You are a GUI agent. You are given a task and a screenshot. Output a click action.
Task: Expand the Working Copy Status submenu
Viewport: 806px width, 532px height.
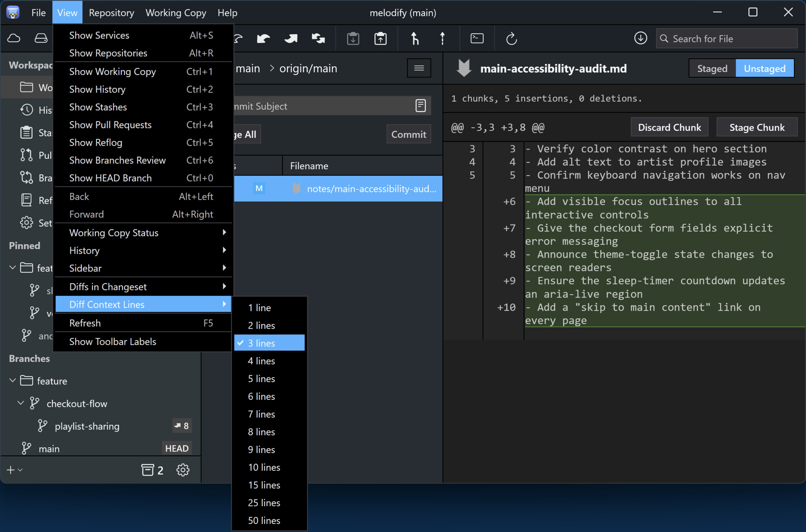tap(143, 233)
